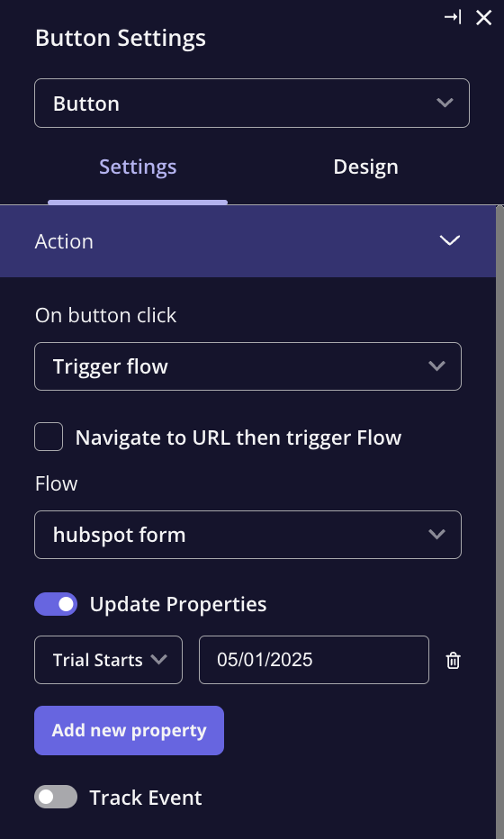504x839 pixels.
Task: Click the chevron arrow on hubspot form
Action: pos(436,535)
